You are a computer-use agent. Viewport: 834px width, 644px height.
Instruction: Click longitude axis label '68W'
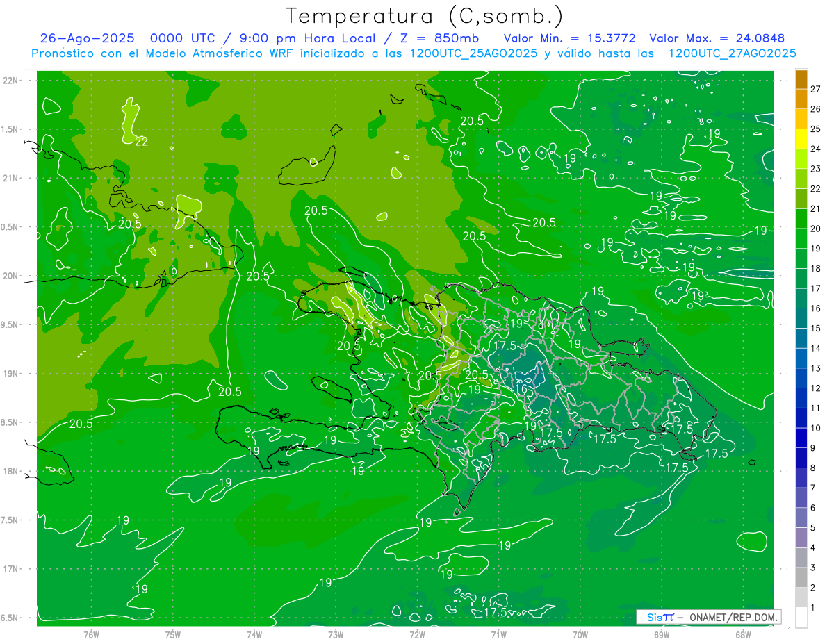click(743, 635)
